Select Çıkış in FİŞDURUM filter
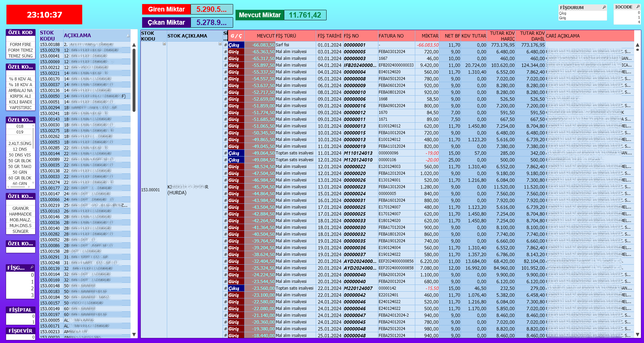644x343 pixels. point(562,14)
